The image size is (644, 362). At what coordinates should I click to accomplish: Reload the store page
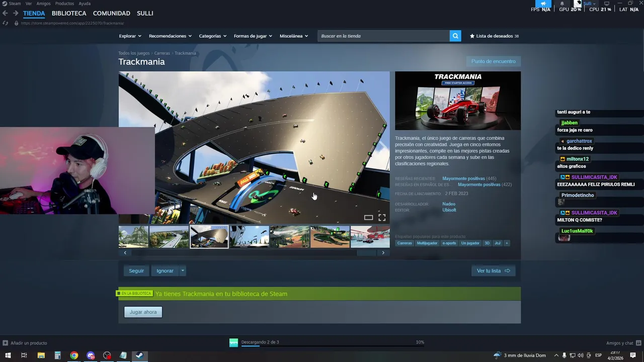tap(6, 23)
